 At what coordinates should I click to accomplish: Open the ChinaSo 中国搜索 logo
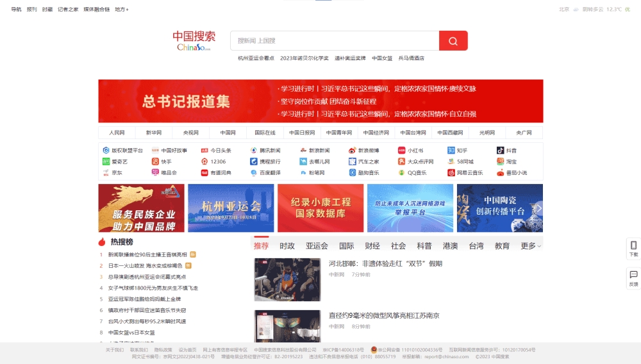(194, 40)
